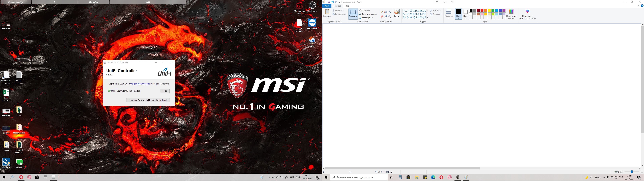Click zoom out minus button in Paint status bar

[622, 172]
